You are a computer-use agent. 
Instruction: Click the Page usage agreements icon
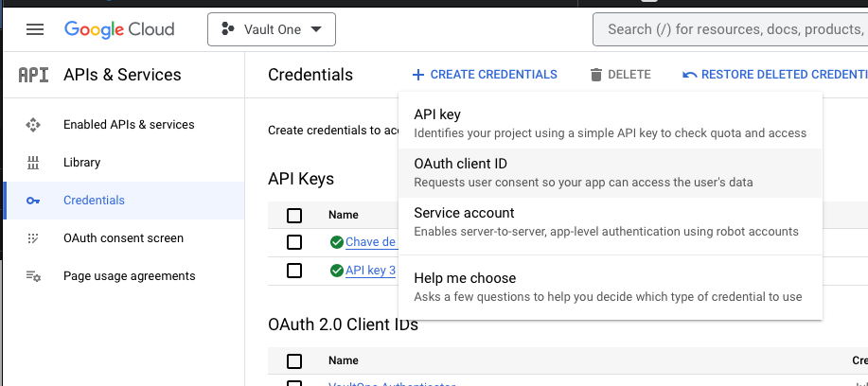point(33,276)
